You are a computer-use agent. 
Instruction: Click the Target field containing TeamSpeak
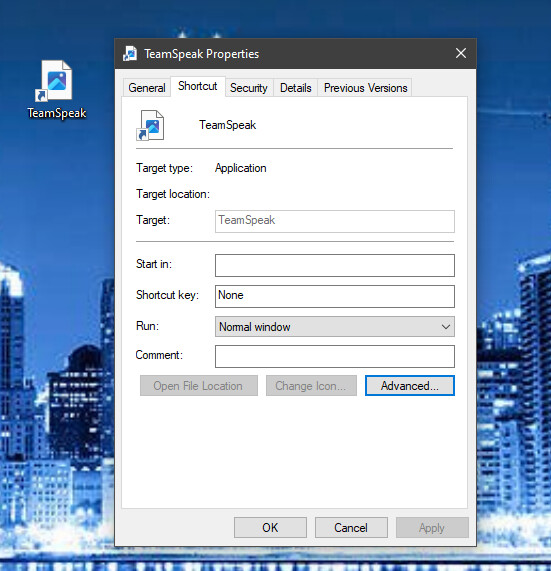tap(335, 221)
